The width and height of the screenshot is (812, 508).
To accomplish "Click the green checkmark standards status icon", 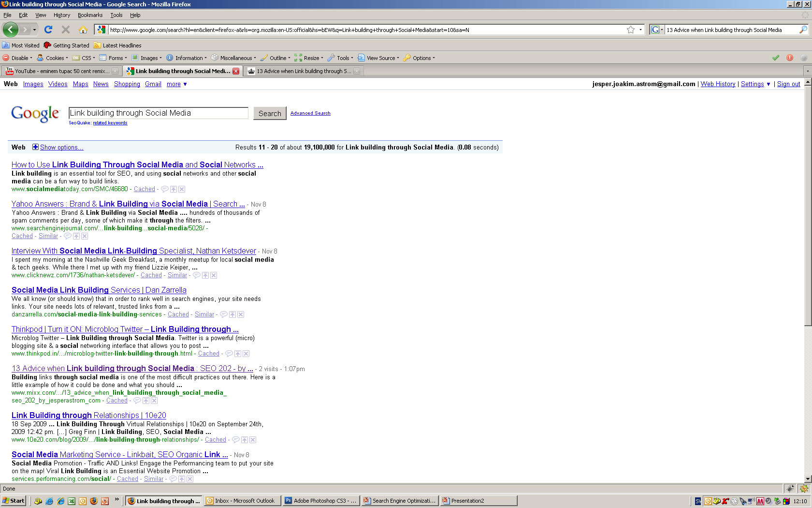I will [x=776, y=58].
